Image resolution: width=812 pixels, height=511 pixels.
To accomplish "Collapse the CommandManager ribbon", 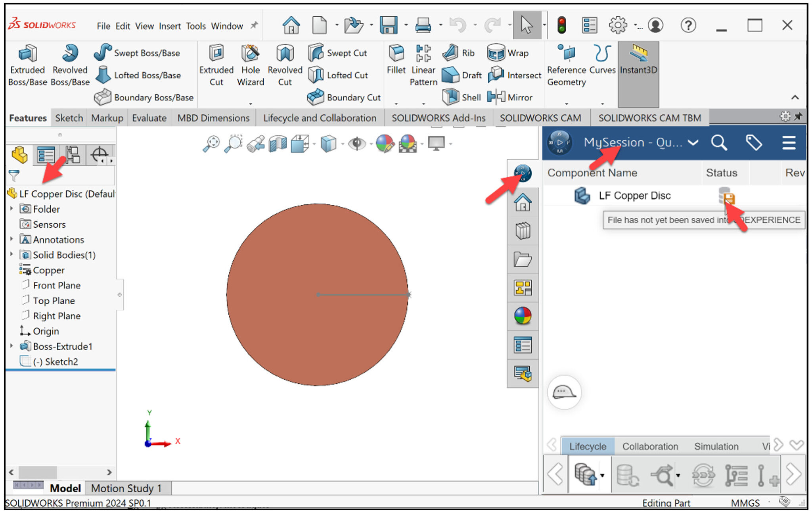I will pos(795,97).
